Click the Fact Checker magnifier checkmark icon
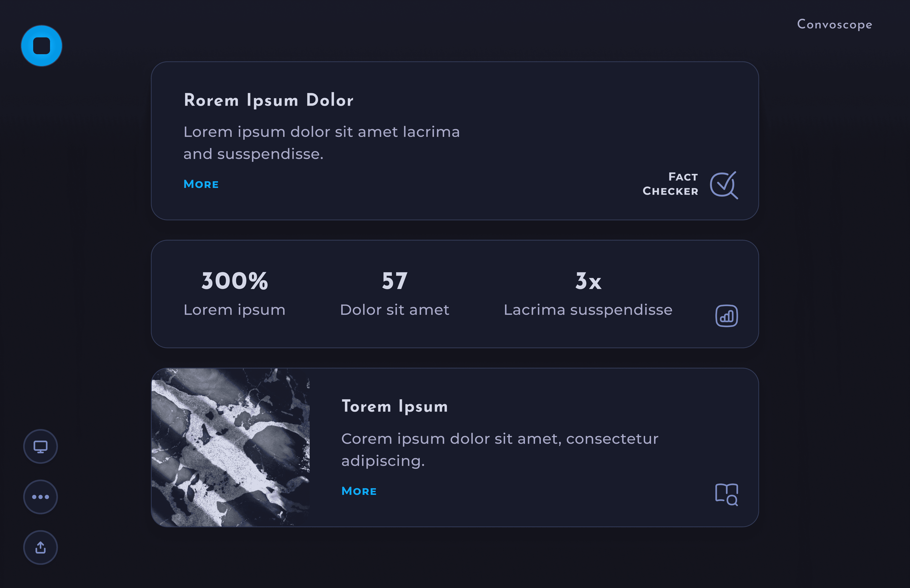 (x=724, y=185)
